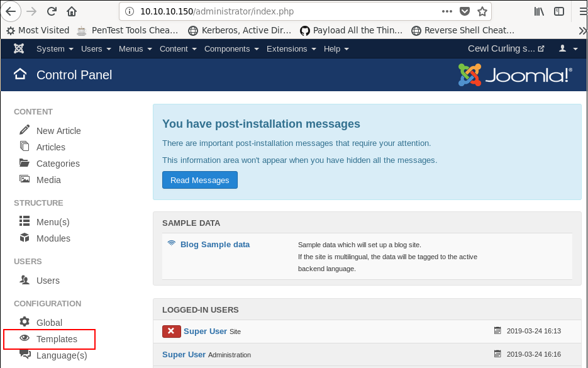Open the Blog Sample data link
This screenshot has height=368, width=588.
(214, 245)
